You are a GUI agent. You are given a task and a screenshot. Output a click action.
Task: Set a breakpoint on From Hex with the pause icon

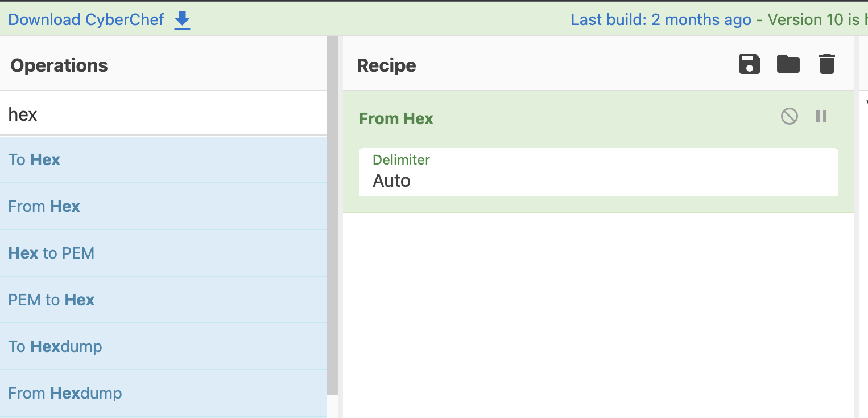[821, 116]
